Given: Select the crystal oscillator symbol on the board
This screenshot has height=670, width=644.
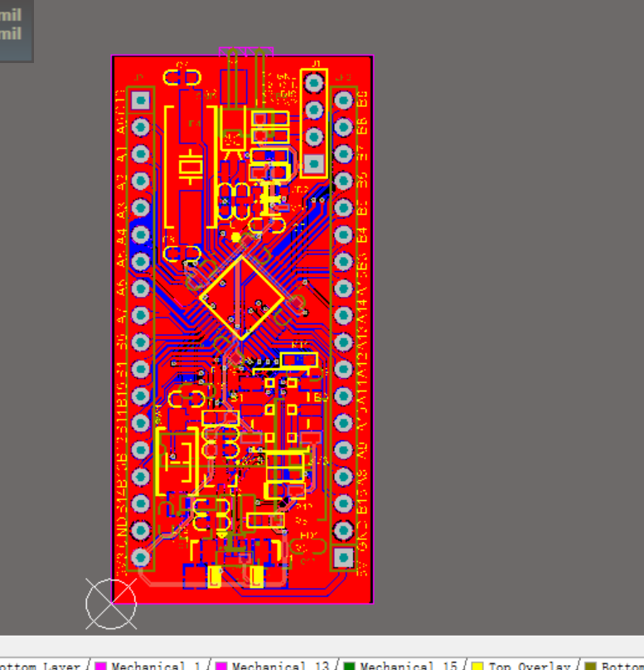Looking at the screenshot, I should point(191,167).
